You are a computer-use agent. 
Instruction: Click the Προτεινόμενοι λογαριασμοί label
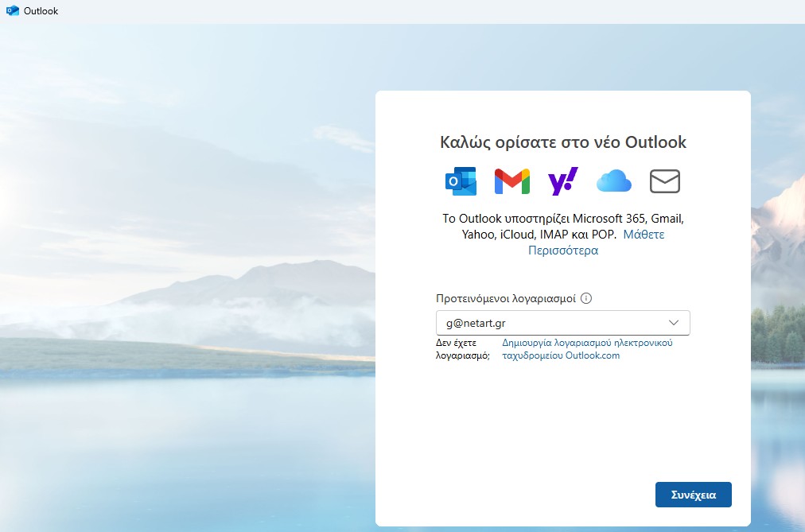[x=506, y=298]
